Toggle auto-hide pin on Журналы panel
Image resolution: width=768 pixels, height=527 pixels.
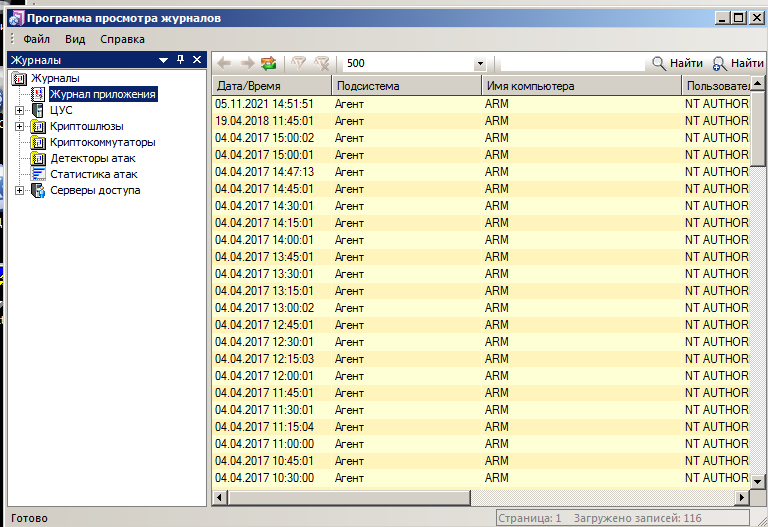[180, 60]
